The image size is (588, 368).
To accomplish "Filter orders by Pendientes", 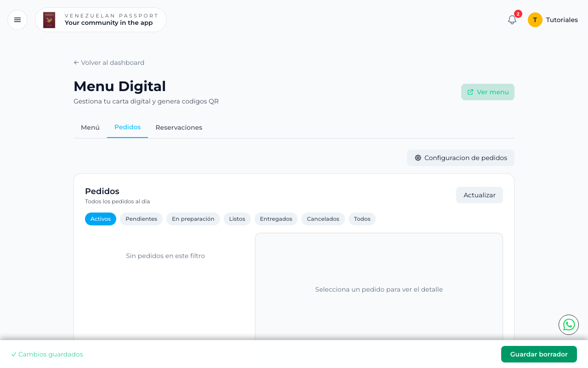I will (141, 219).
